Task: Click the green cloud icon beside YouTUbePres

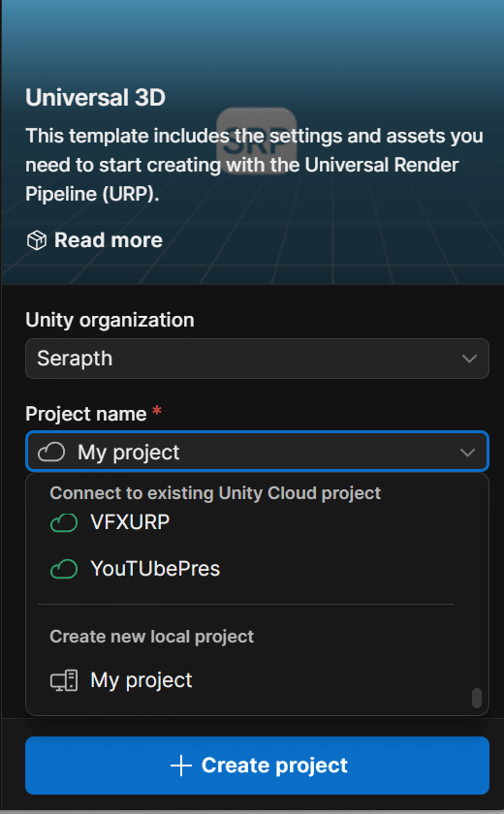Action: tap(64, 569)
